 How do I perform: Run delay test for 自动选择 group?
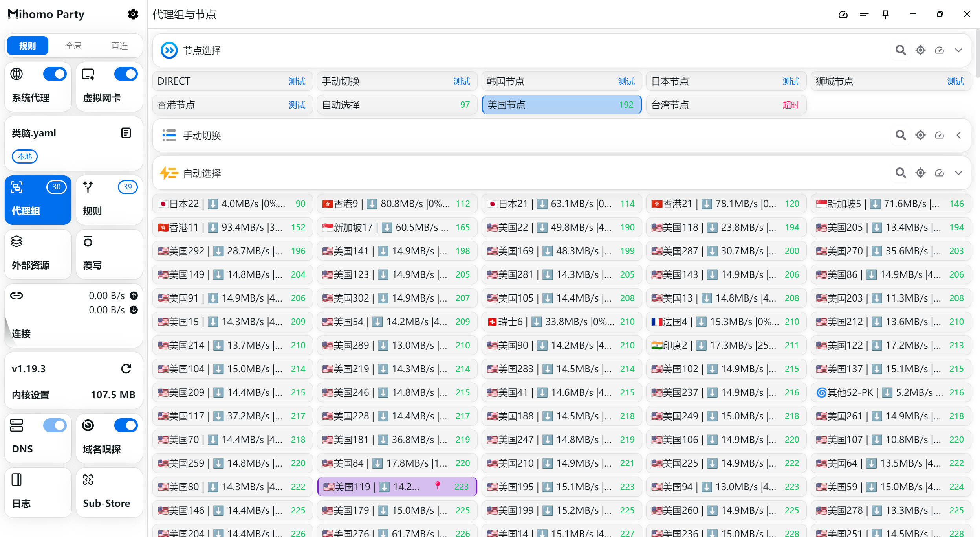[939, 173]
